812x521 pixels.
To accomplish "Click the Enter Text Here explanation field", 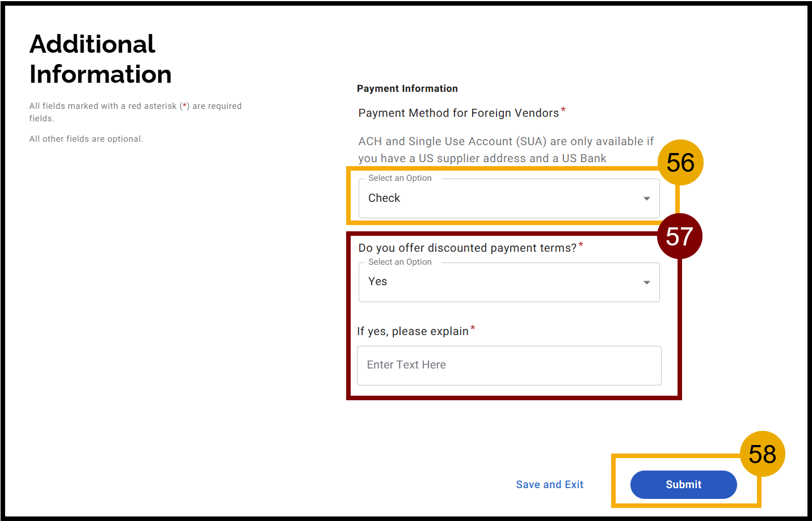I will pos(509,365).
